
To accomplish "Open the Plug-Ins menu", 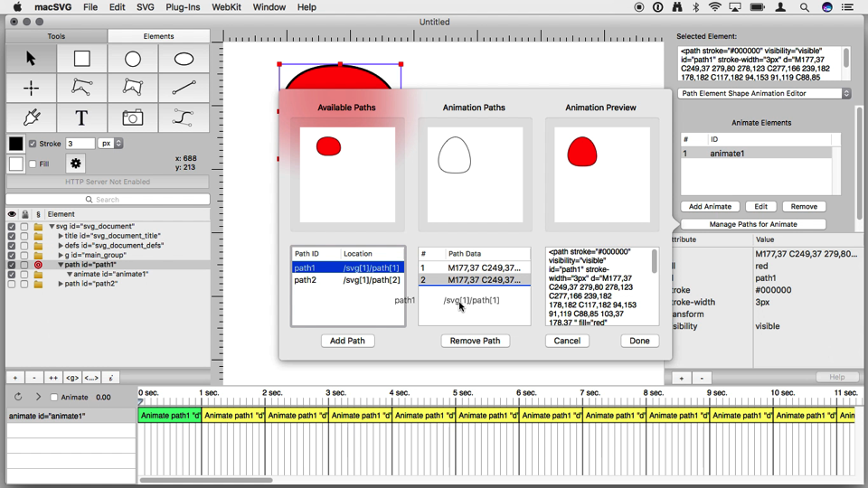I will (183, 7).
